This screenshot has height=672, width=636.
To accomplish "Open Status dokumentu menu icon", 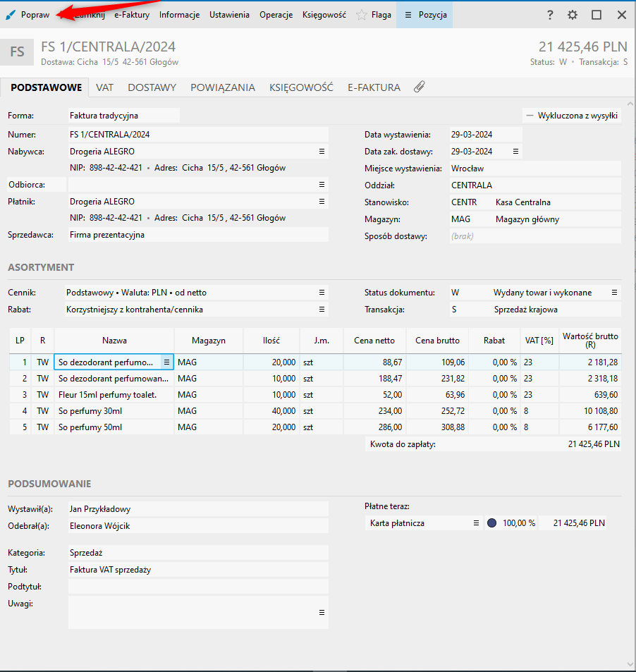I will (x=614, y=293).
